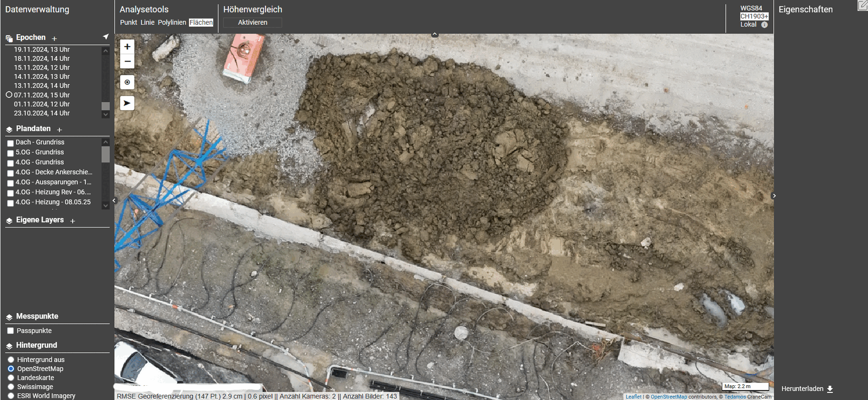Open the edit icon in Eigenschaften
This screenshot has height=400, width=868.
[x=862, y=6]
